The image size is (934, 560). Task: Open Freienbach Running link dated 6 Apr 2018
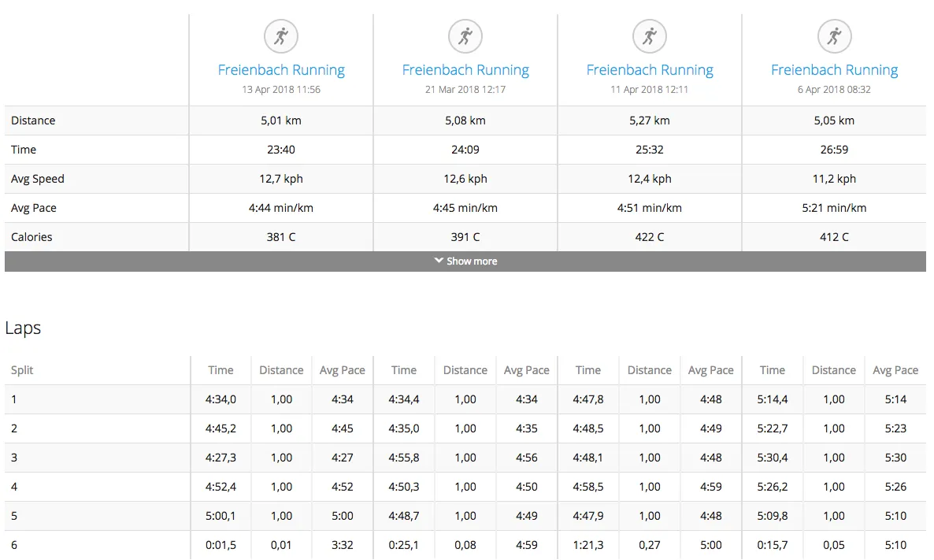point(834,69)
